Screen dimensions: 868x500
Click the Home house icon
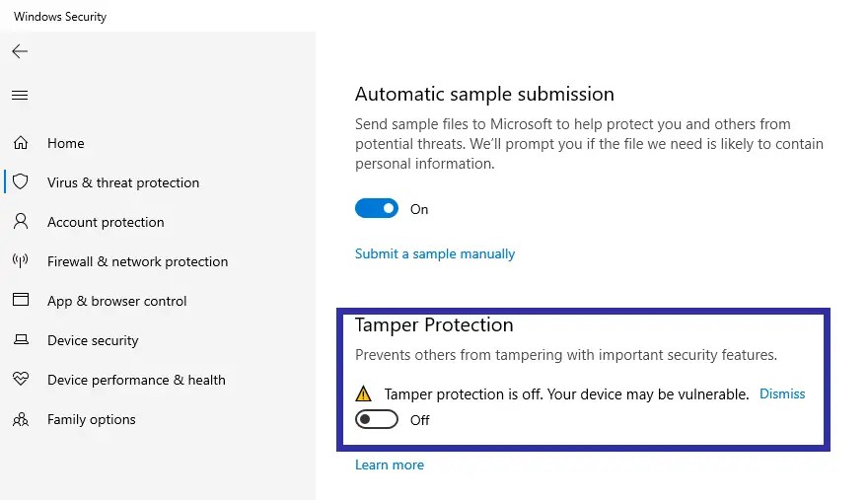(20, 143)
